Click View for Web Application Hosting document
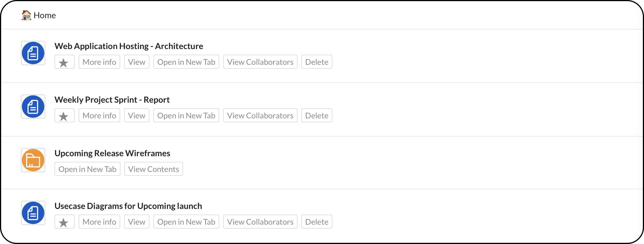644x244 pixels. pyautogui.click(x=137, y=62)
